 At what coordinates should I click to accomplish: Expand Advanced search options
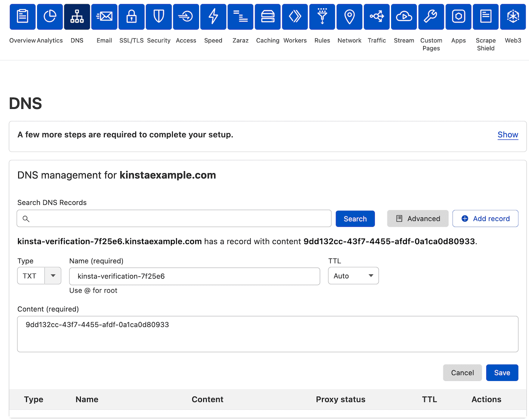point(418,219)
